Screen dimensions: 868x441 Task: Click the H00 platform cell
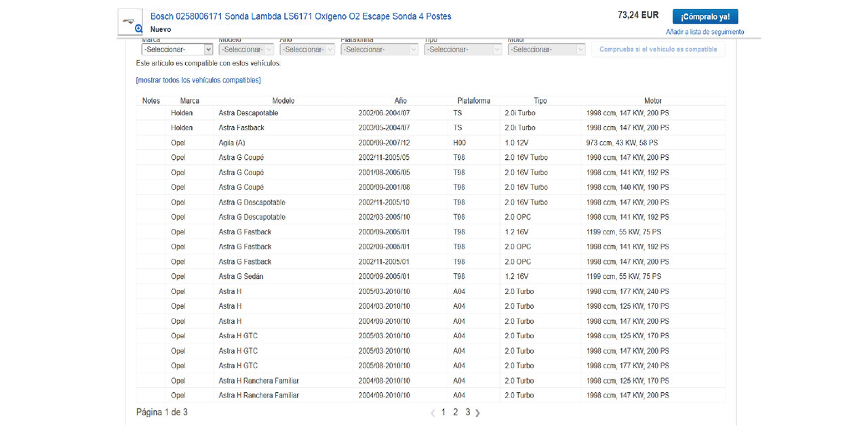pos(460,143)
